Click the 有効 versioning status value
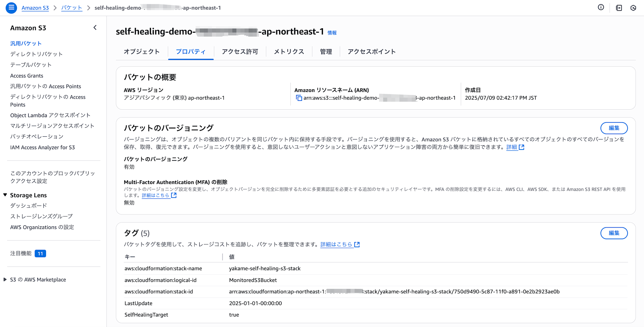 pyautogui.click(x=129, y=167)
